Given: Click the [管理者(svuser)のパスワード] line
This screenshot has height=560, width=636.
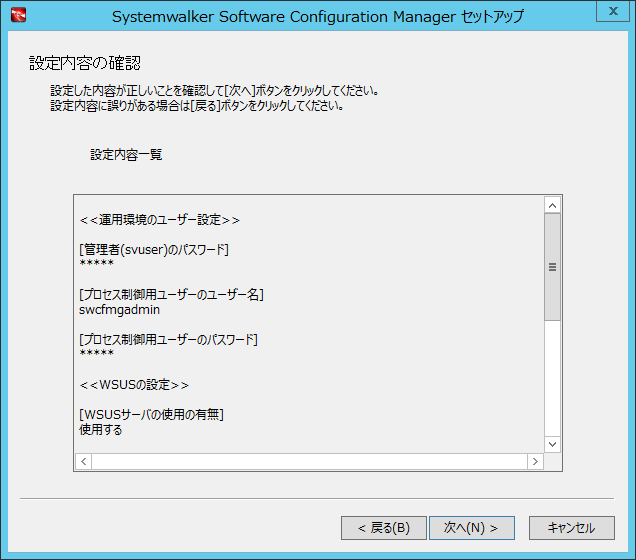Looking at the screenshot, I should [154, 250].
